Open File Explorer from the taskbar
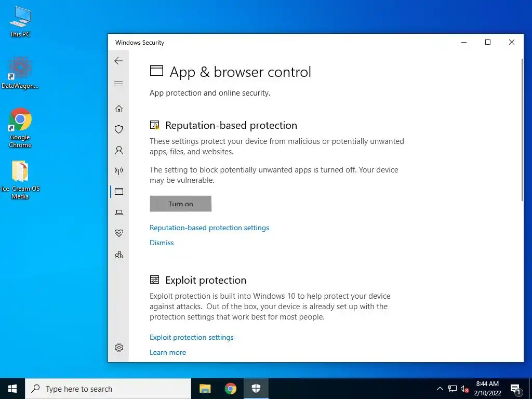Screen dimensions: 532x399 click(205, 389)
